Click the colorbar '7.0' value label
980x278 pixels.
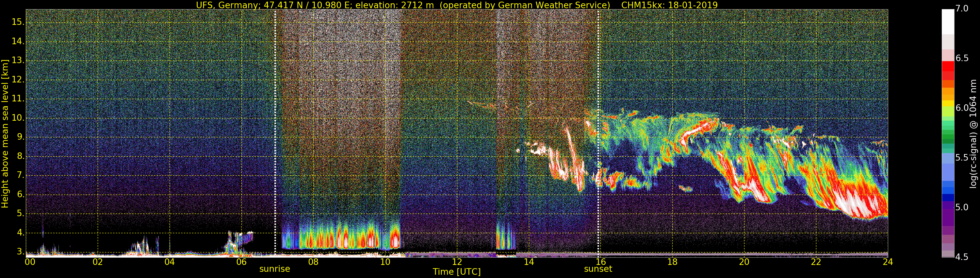(x=962, y=9)
